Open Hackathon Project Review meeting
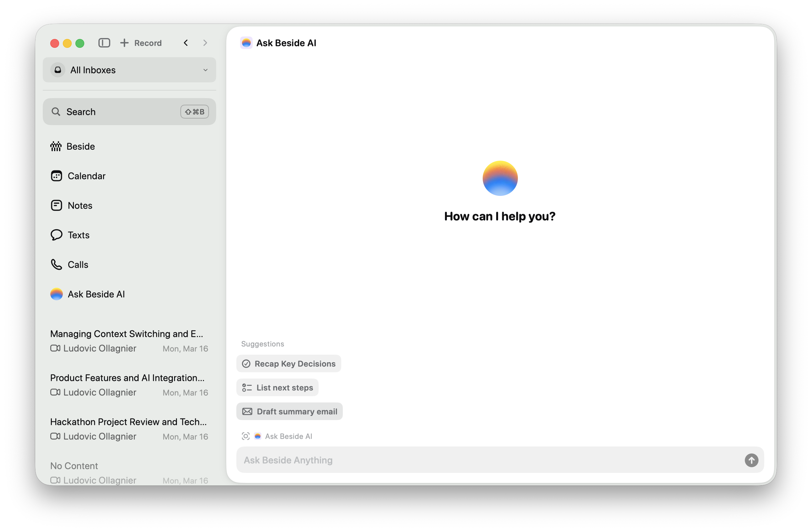Viewport: 812px width, 532px height. (x=129, y=429)
